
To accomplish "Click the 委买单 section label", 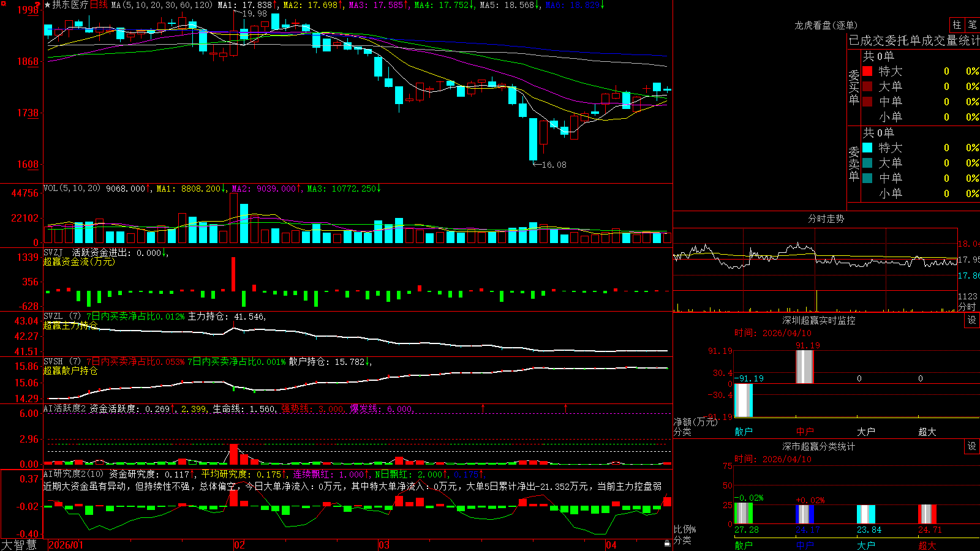I will point(854,87).
